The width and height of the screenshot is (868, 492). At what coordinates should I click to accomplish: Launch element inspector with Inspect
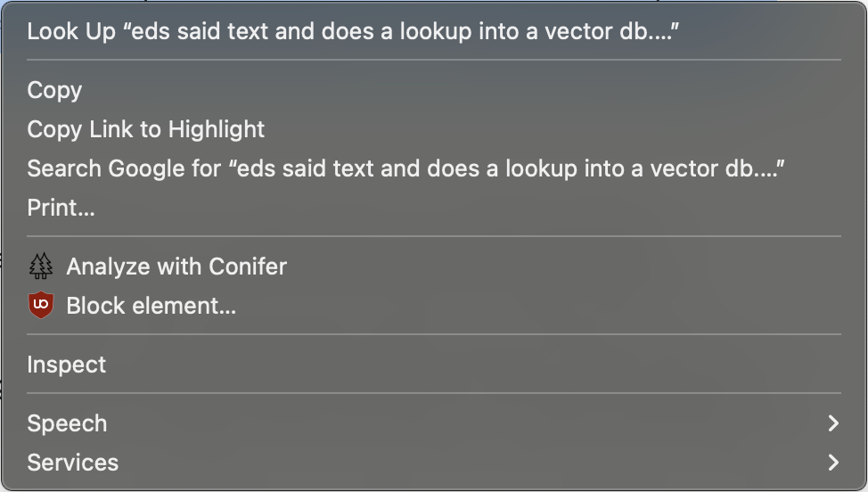pos(434,365)
